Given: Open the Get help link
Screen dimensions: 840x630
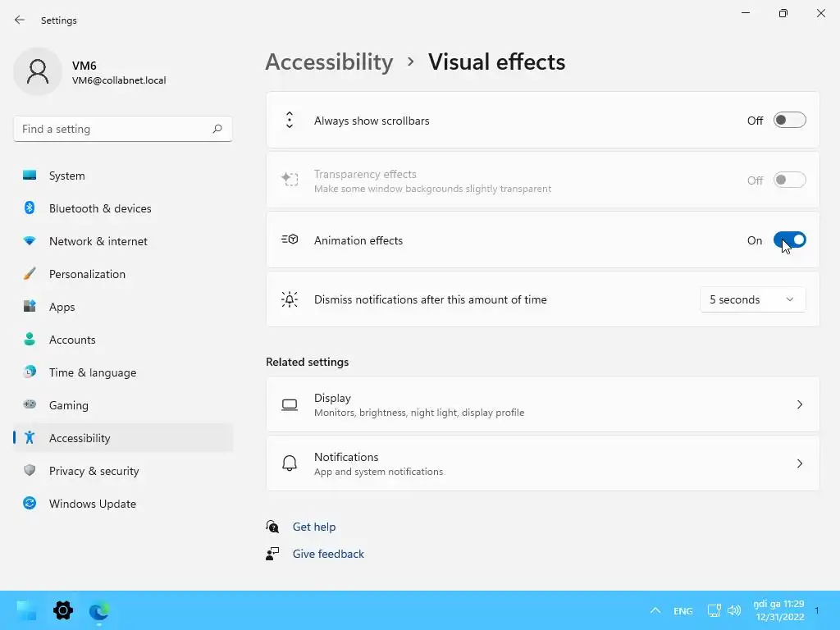Looking at the screenshot, I should point(314,527).
